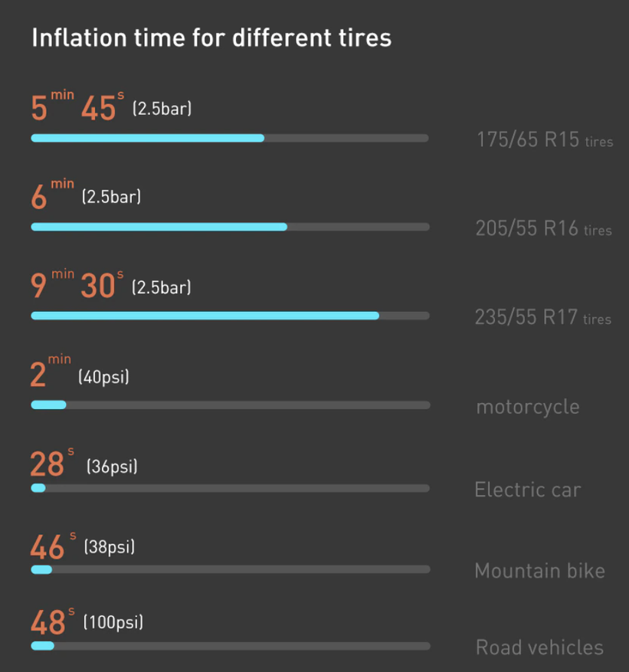Click the Mountain bike inflation progress bar
This screenshot has width=629, height=672.
(x=231, y=569)
